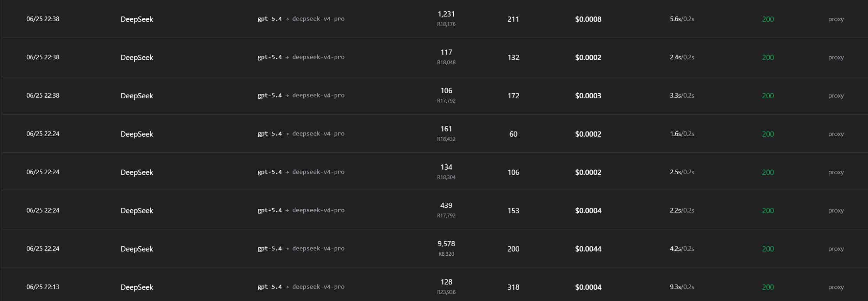Click the 06/25 22:13 timestamp
This screenshot has width=868, height=301.
[43, 287]
